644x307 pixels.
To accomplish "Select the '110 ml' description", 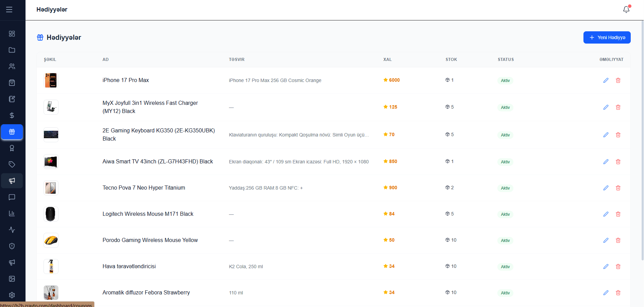I will click(x=236, y=293).
